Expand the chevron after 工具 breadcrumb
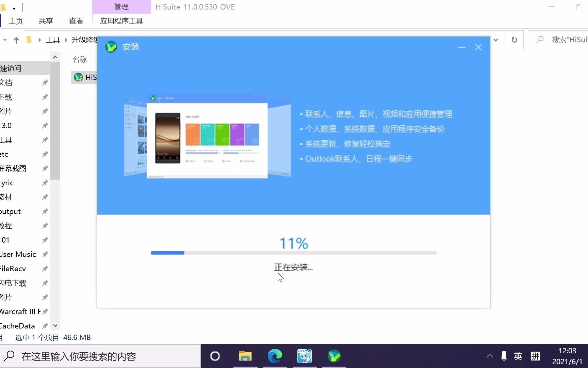 coord(66,40)
